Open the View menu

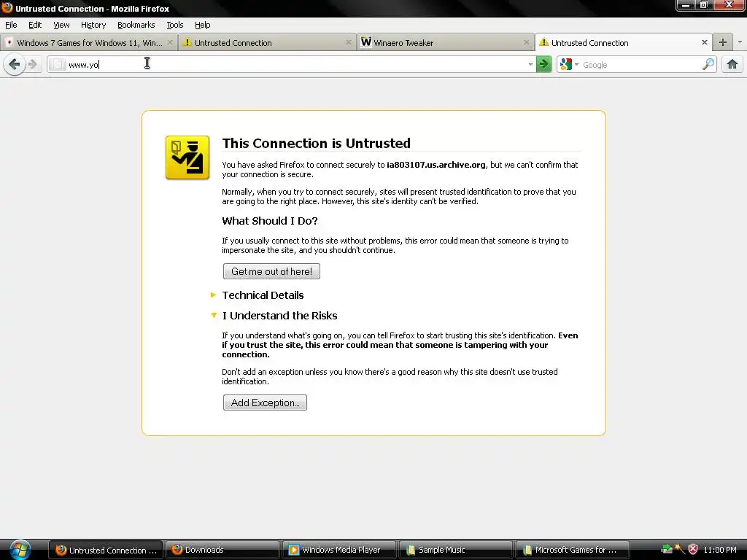pos(61,25)
